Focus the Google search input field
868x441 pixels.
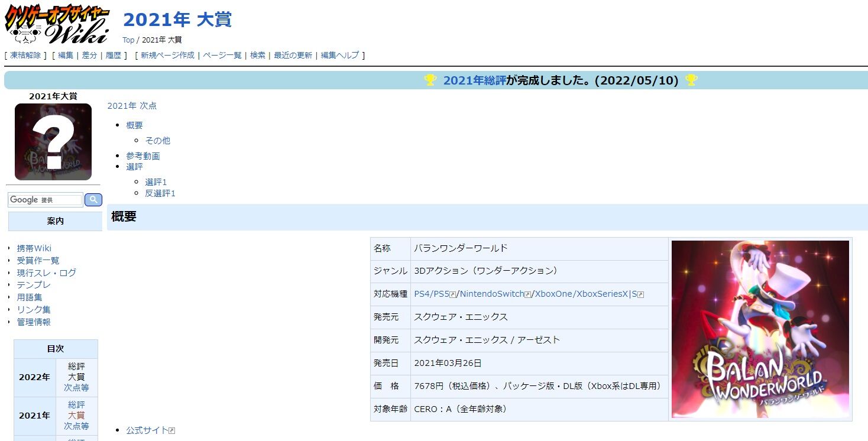(x=45, y=200)
